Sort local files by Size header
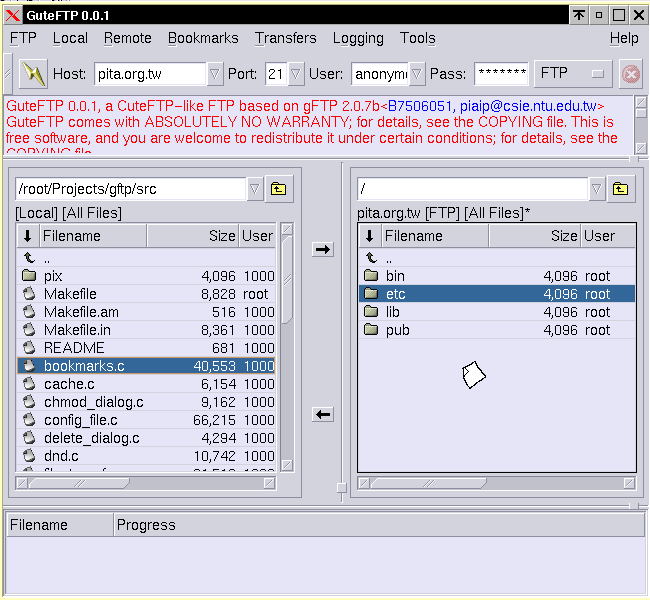 click(193, 236)
